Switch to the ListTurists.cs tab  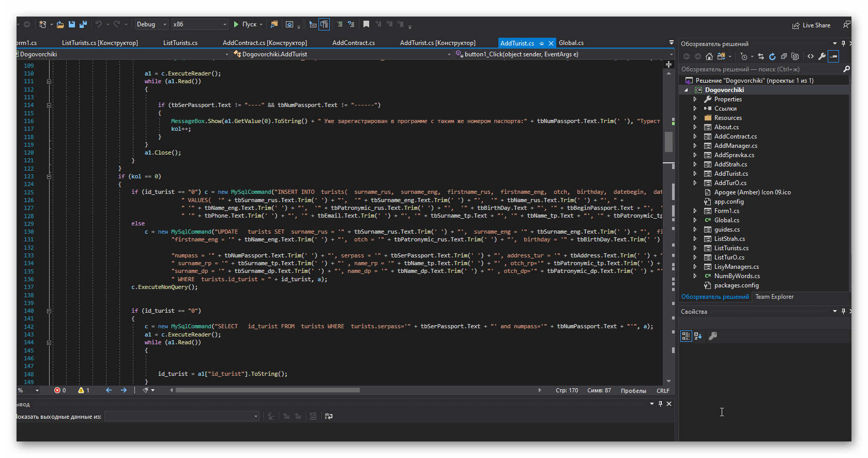[x=180, y=43]
